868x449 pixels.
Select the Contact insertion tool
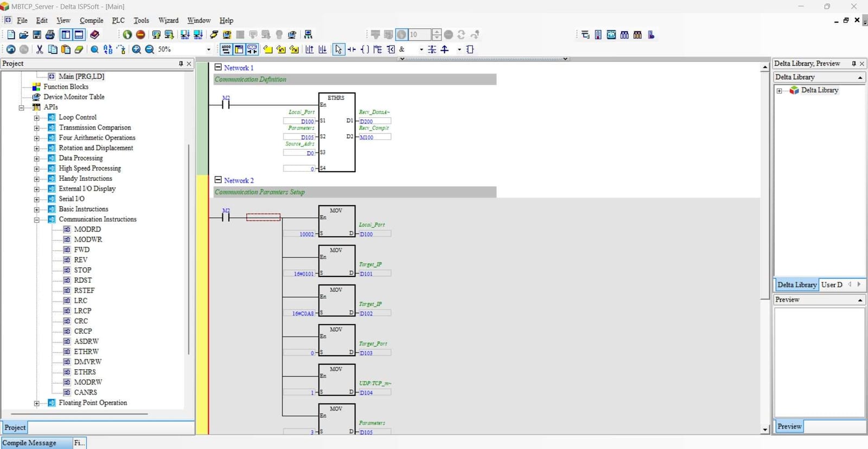pos(352,49)
